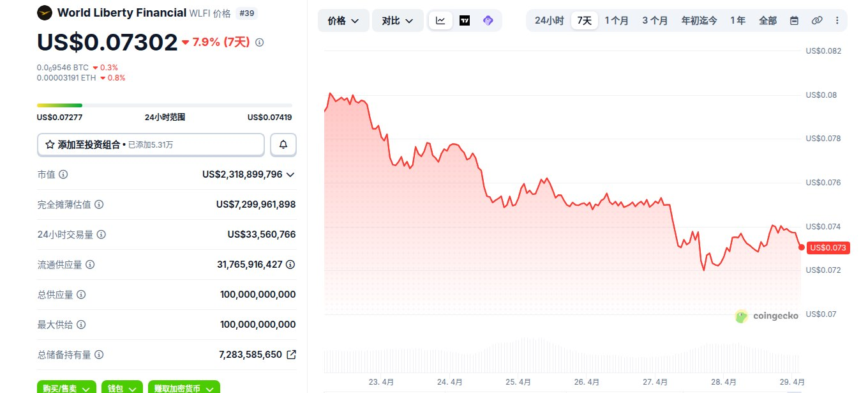Screen dimensions: 868x393
Task: Click the purple diamond chart icon
Action: (488, 20)
